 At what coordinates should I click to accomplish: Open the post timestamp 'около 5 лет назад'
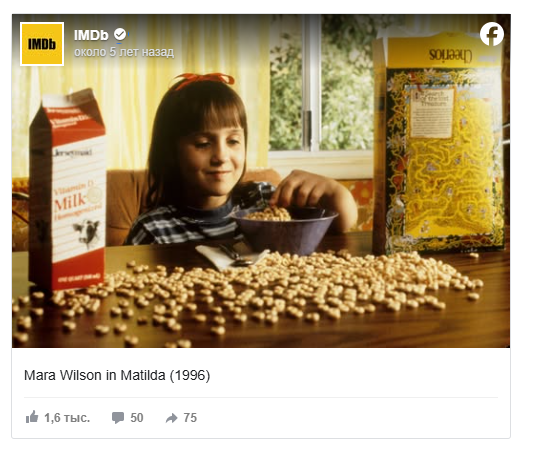[124, 52]
